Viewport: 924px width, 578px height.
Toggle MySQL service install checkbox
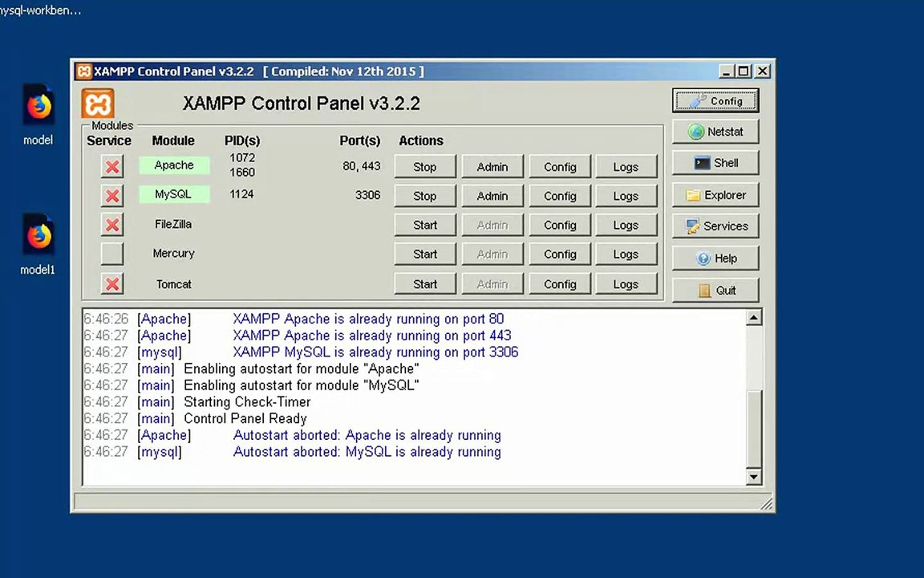112,195
